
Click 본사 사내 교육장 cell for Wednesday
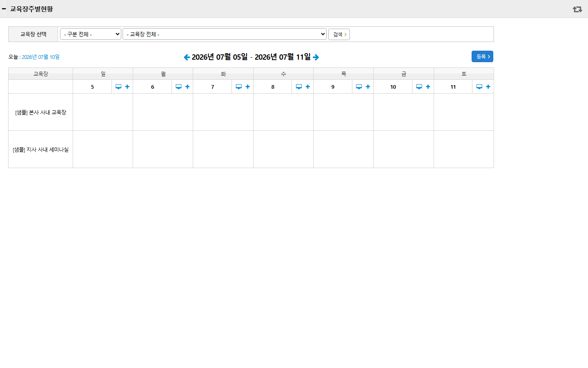pyautogui.click(x=283, y=112)
